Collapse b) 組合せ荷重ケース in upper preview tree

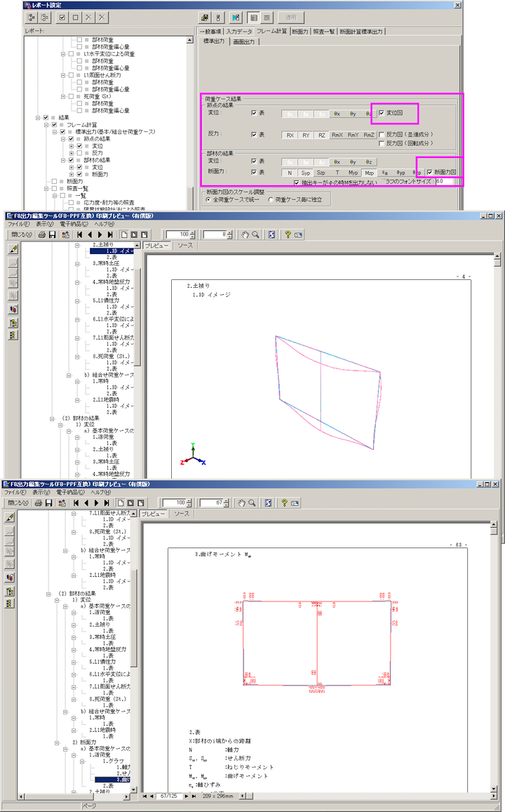coord(69,375)
